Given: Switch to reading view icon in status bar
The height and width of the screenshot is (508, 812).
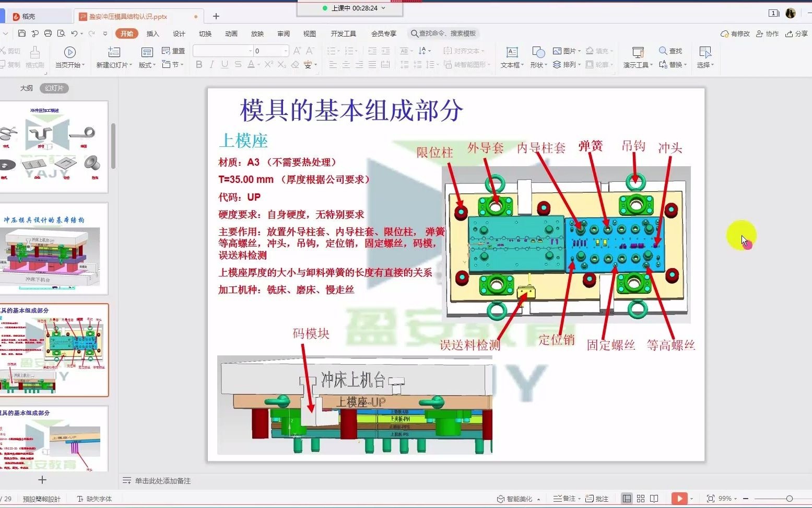Looking at the screenshot, I should [x=654, y=499].
